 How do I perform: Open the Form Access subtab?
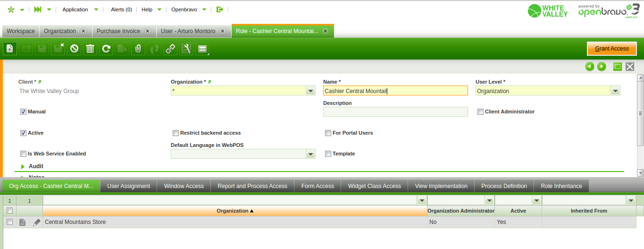click(318, 186)
